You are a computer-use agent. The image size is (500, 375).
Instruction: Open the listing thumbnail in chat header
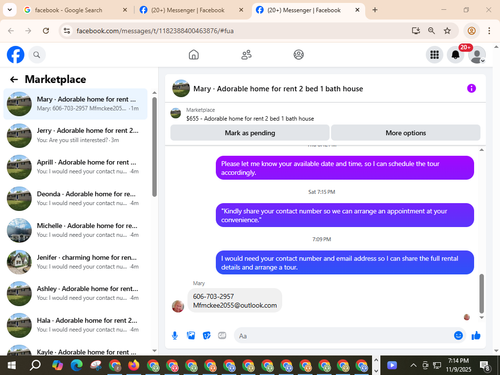click(x=181, y=88)
